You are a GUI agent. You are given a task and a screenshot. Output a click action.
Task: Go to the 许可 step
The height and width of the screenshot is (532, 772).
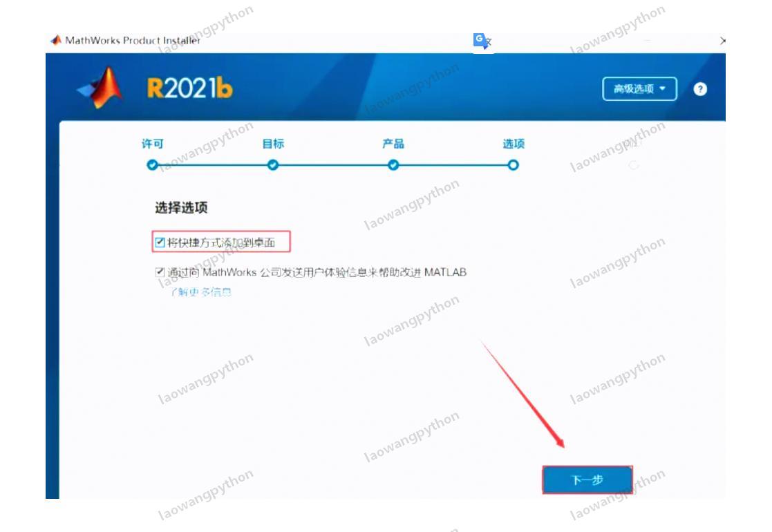pos(152,144)
